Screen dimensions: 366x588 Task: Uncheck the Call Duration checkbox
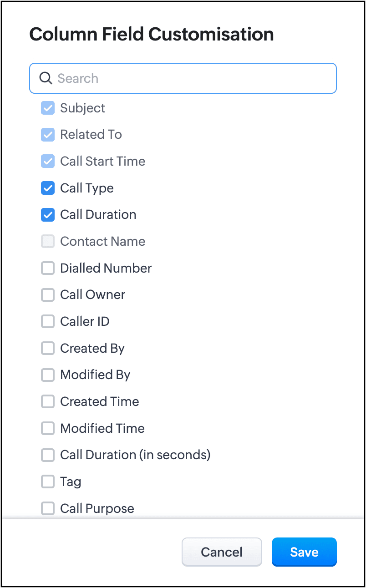coord(48,215)
